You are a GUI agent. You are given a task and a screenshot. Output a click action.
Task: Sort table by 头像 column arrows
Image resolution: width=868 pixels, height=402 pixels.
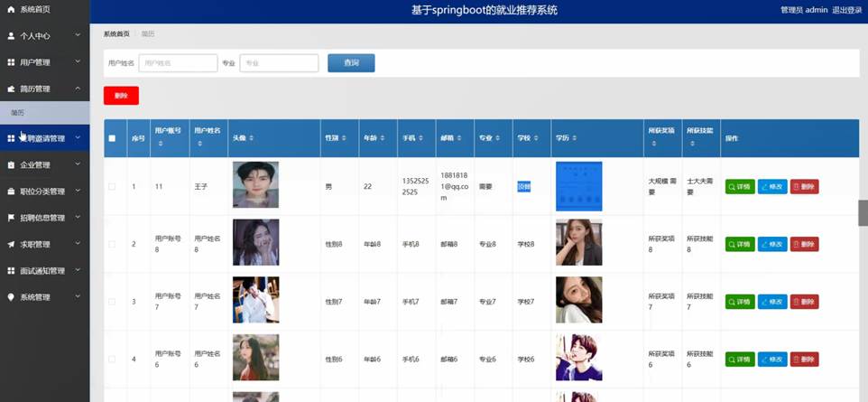(252, 137)
